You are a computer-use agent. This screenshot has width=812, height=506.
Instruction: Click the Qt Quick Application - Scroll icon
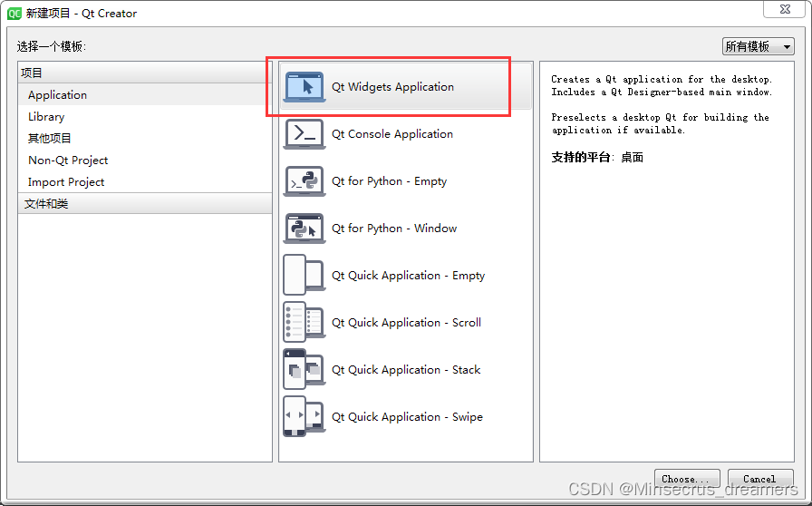pos(304,322)
